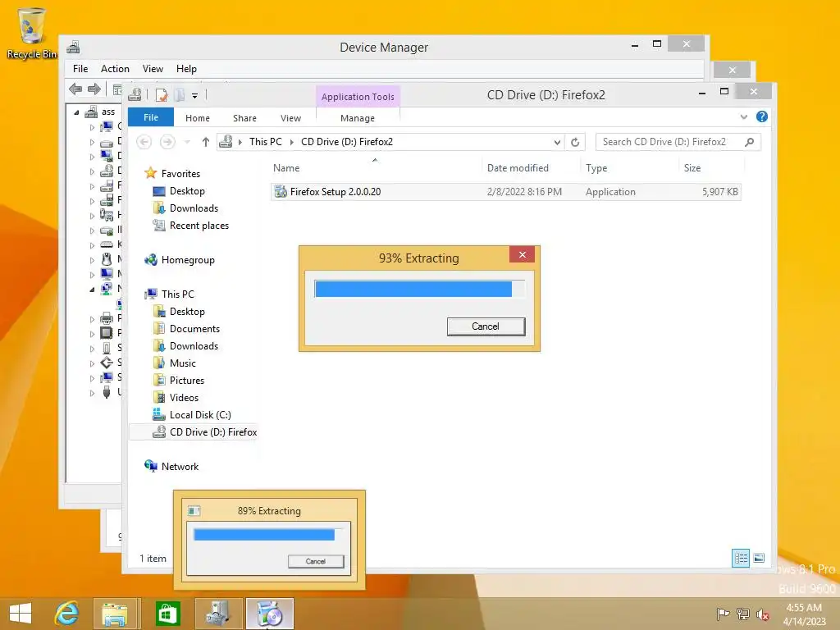Open the address bar previous locations dropdown
Screen dimensions: 840x630
coord(557,142)
